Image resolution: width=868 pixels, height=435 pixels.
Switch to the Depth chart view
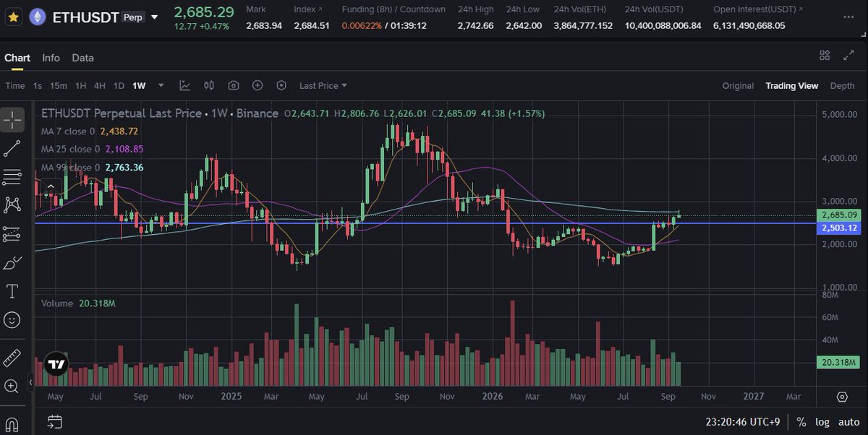(x=842, y=85)
